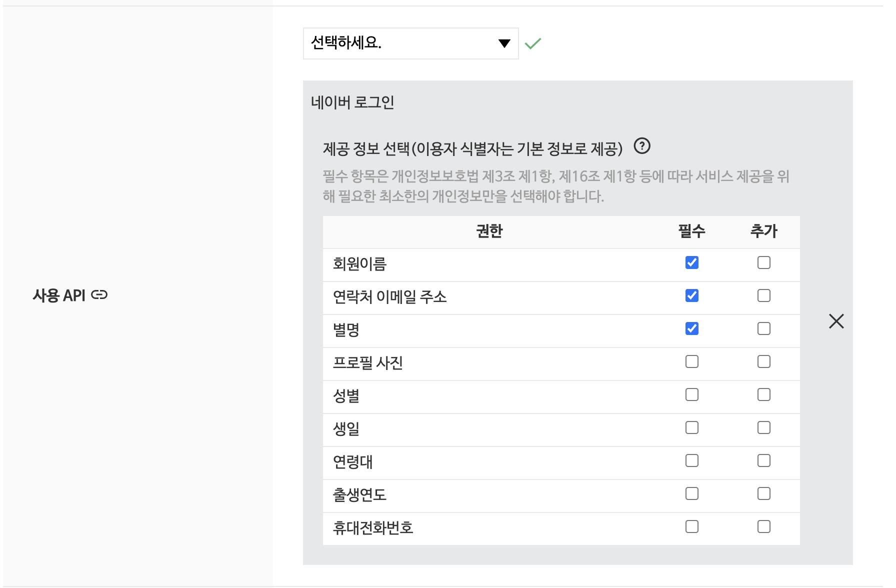
Task: Check 필수 for 생일
Action: point(692,427)
